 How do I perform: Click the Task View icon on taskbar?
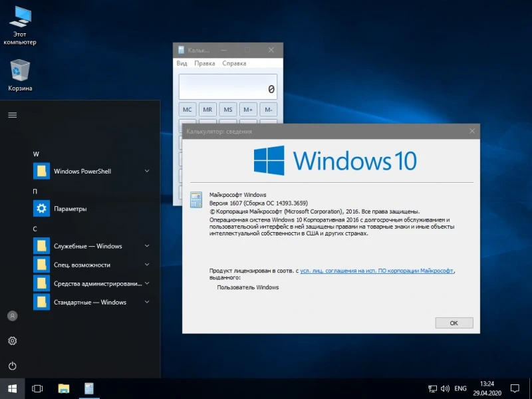tap(37, 388)
